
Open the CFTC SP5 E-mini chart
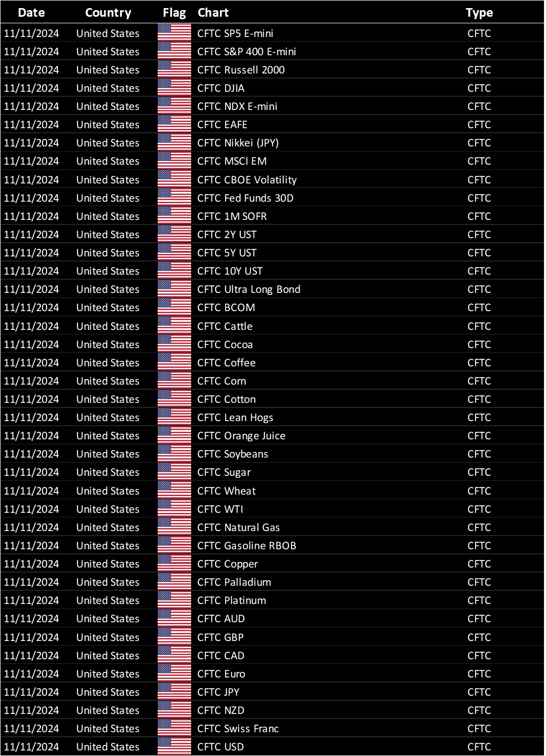[235, 33]
